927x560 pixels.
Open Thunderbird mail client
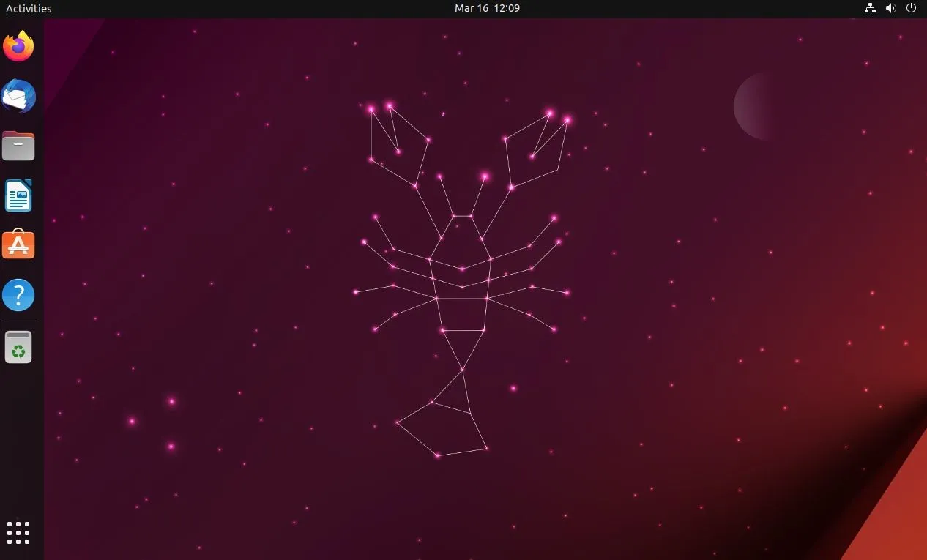pos(18,96)
